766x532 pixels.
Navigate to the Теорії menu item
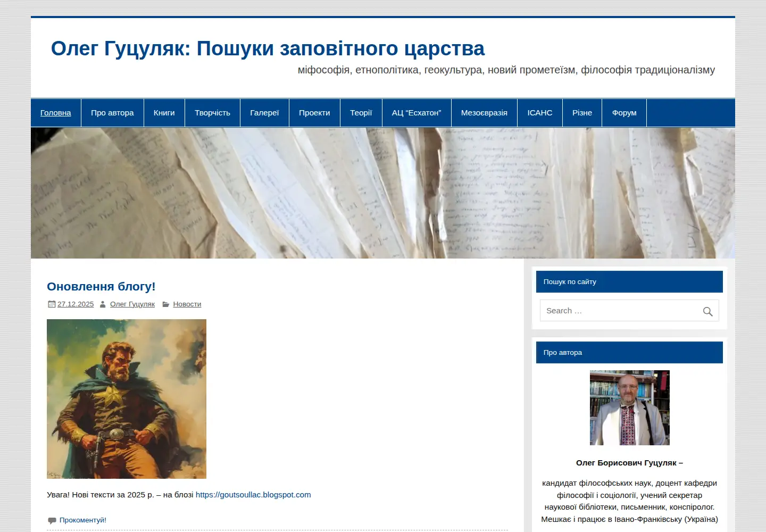click(361, 113)
